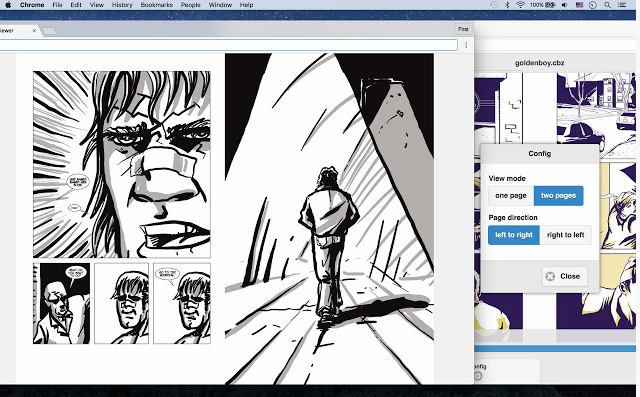The height and width of the screenshot is (397, 640).
Task: Click the US flag input source icon
Action: point(579,5)
